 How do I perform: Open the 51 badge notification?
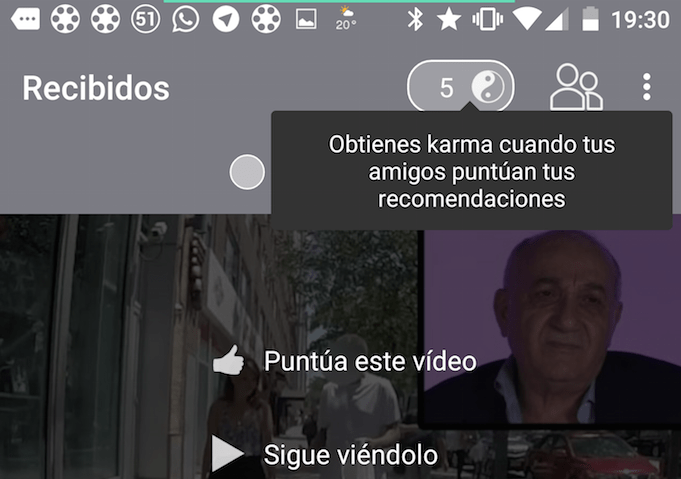(x=145, y=20)
